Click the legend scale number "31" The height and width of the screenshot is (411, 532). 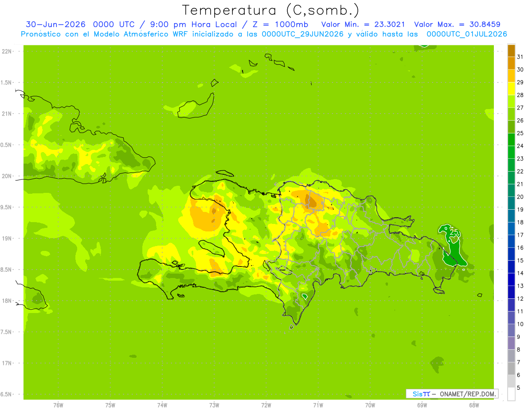point(520,57)
